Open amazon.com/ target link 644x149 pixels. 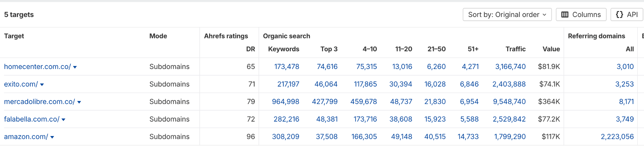pos(26,136)
